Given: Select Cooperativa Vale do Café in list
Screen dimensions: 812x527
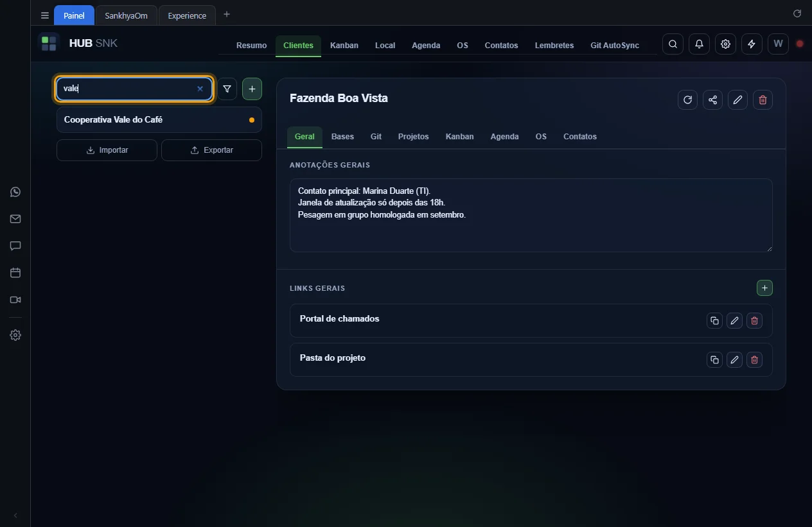Looking at the screenshot, I should click(159, 120).
